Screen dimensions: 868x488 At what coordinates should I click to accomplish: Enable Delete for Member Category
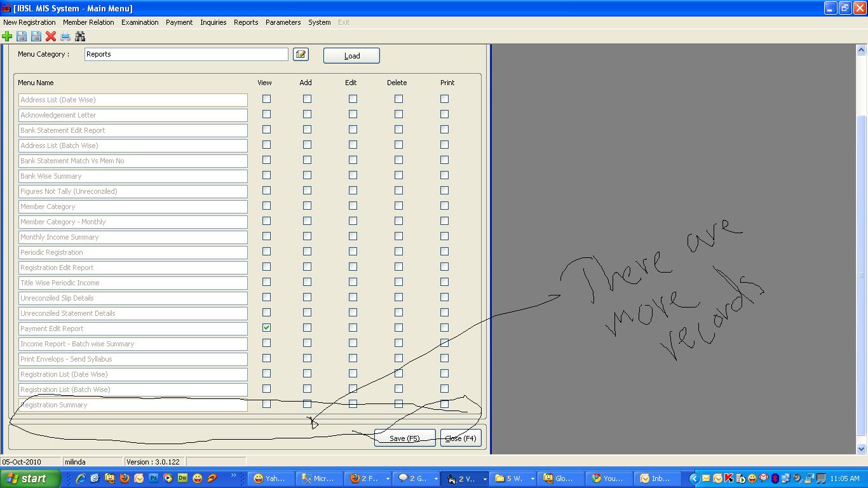pyautogui.click(x=398, y=206)
